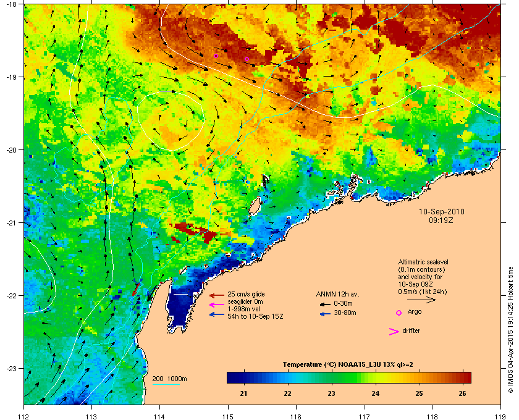
Task: Click the '30-80m' depth label
Action: point(345,313)
